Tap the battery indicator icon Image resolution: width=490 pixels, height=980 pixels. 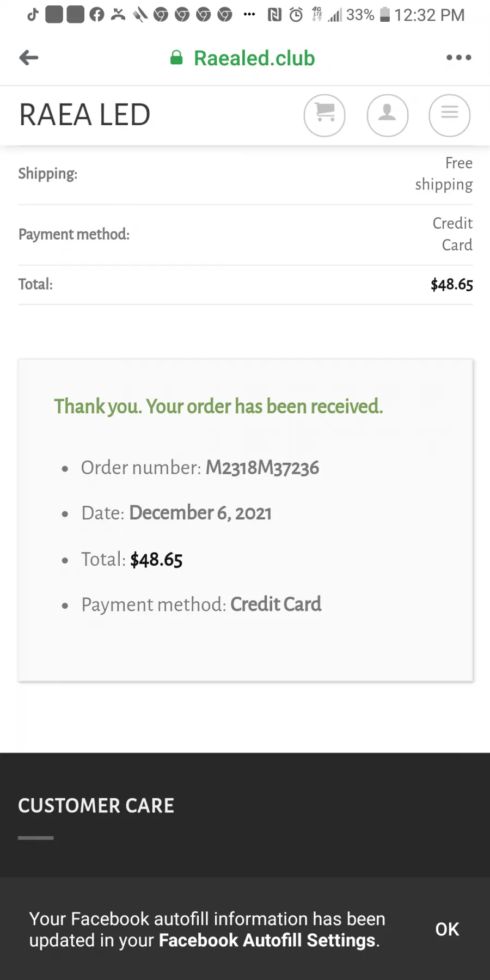click(385, 15)
